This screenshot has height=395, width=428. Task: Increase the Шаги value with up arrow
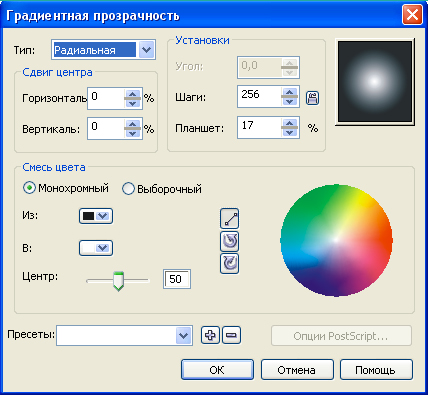click(289, 92)
